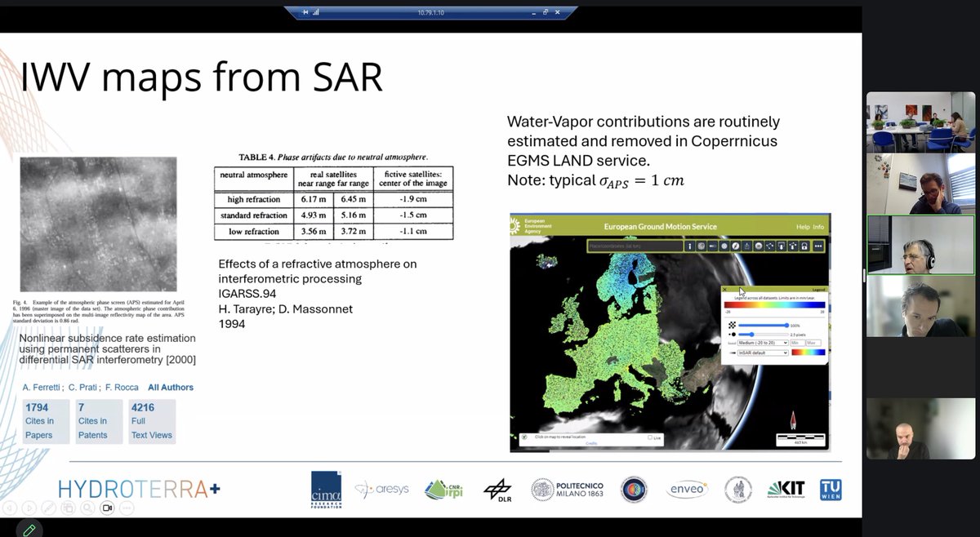The image size is (980, 537).
Task: Click the 'European Ground Motion Service' title
Action: pos(660,226)
